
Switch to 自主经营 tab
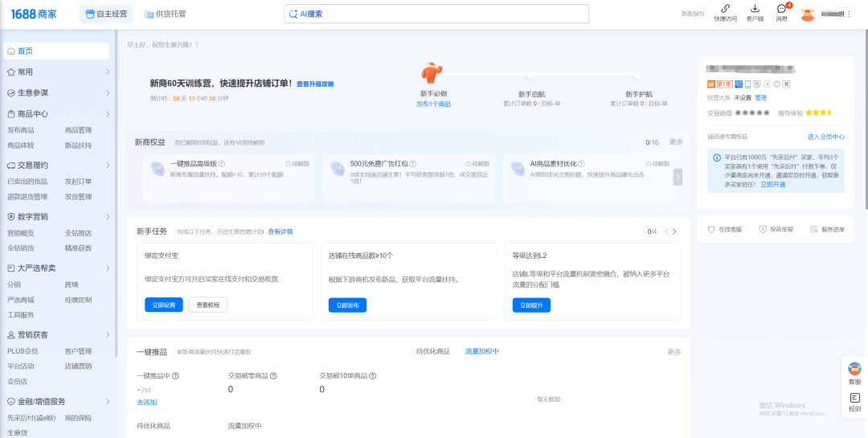[x=106, y=14]
